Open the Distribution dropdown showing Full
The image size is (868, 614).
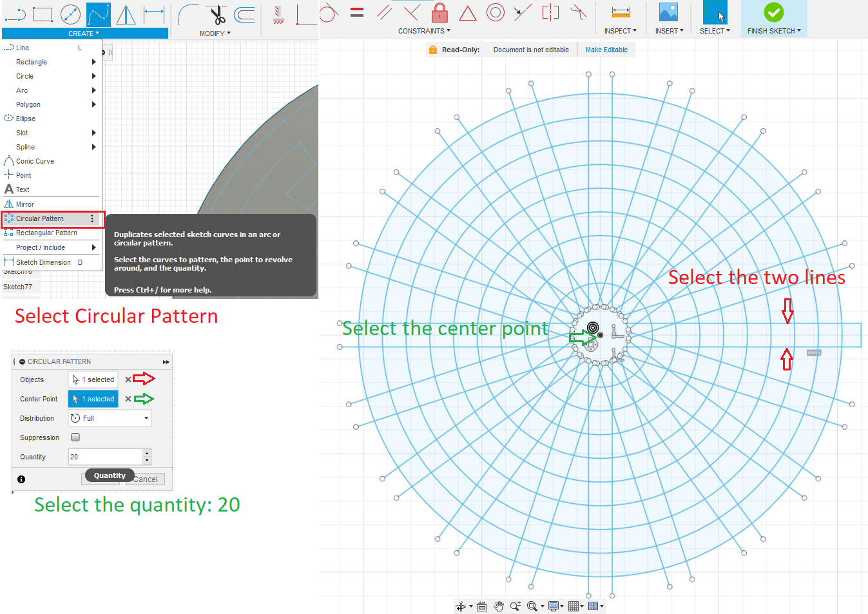(x=110, y=417)
